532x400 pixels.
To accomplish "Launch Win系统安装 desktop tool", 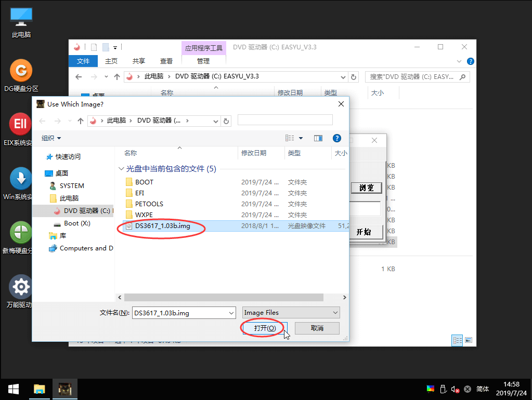I will 20,179.
